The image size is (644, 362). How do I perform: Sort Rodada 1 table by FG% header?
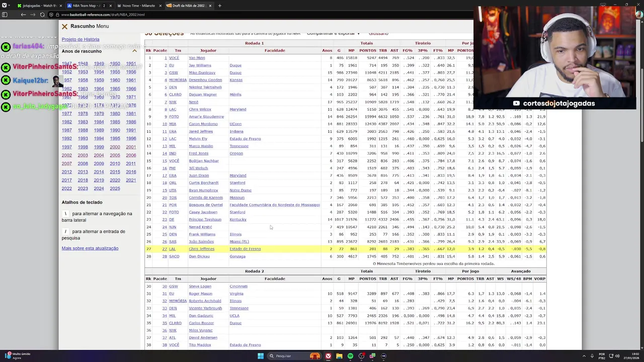(x=408, y=50)
